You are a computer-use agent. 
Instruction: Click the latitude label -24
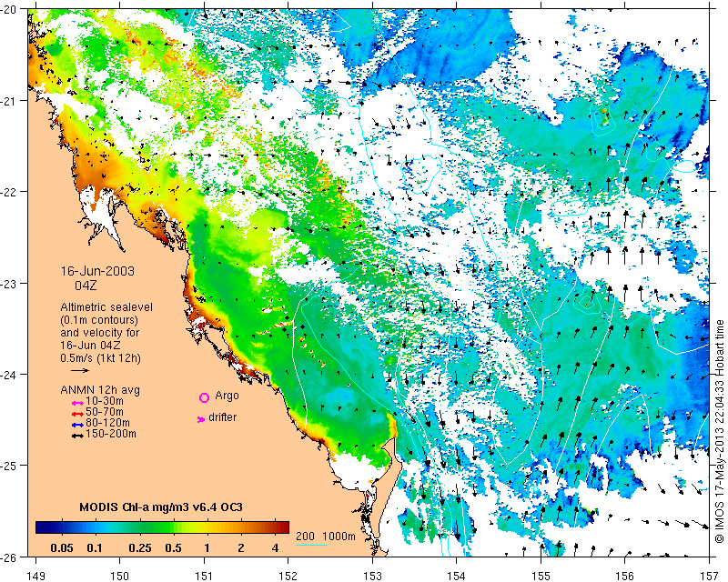[8, 374]
